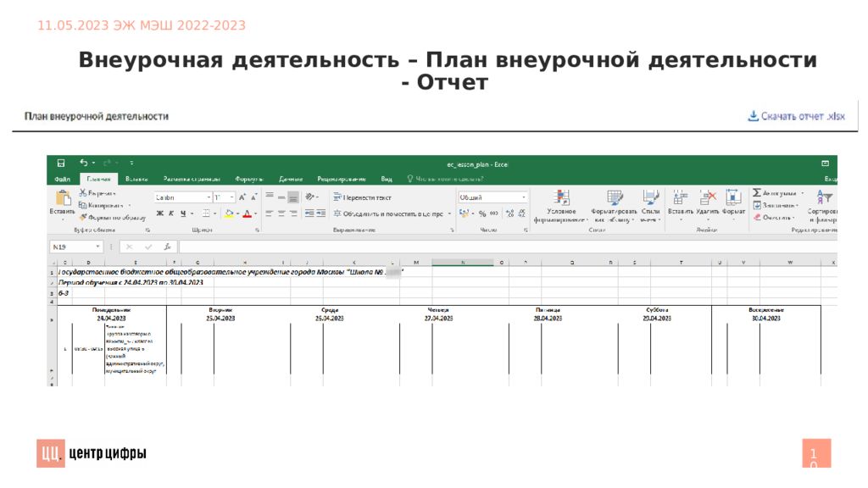Click the Save icon in Excel title bar
This screenshot has height=488, width=868.
click(61, 163)
